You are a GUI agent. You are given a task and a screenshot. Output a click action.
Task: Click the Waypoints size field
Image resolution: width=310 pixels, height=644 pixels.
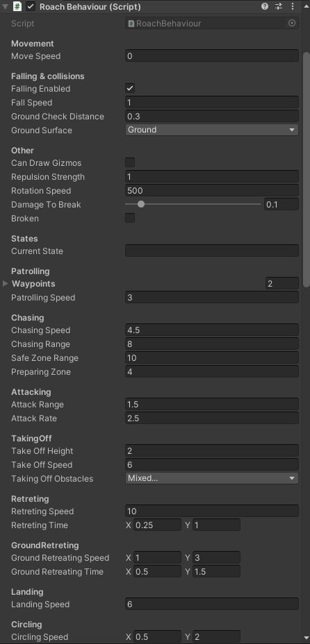[282, 284]
